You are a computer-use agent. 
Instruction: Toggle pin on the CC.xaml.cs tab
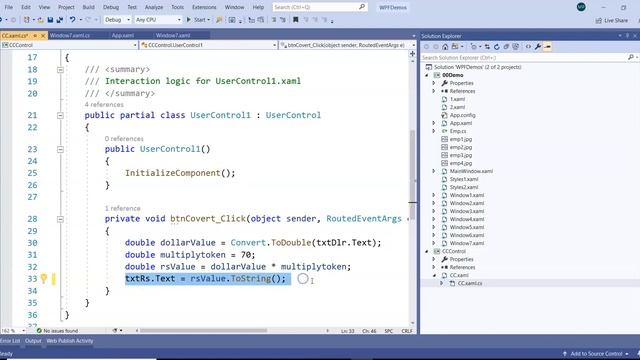pos(35,36)
